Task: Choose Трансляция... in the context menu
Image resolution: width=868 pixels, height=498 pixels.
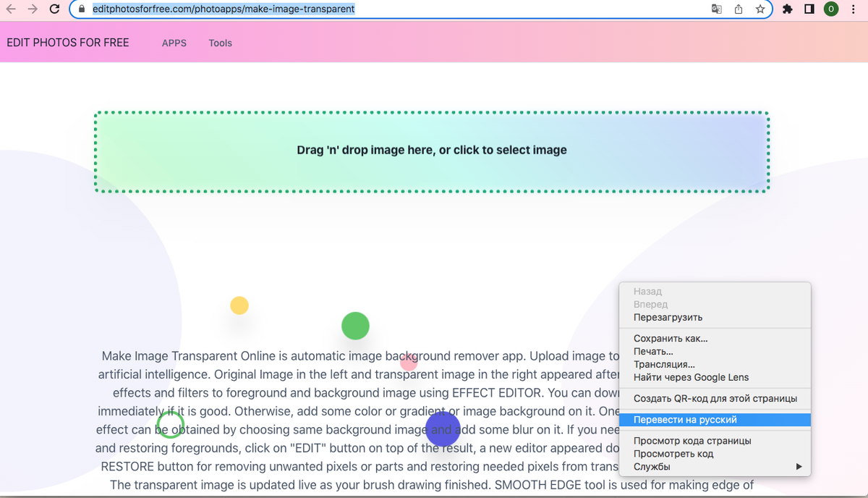Action: tap(715, 364)
